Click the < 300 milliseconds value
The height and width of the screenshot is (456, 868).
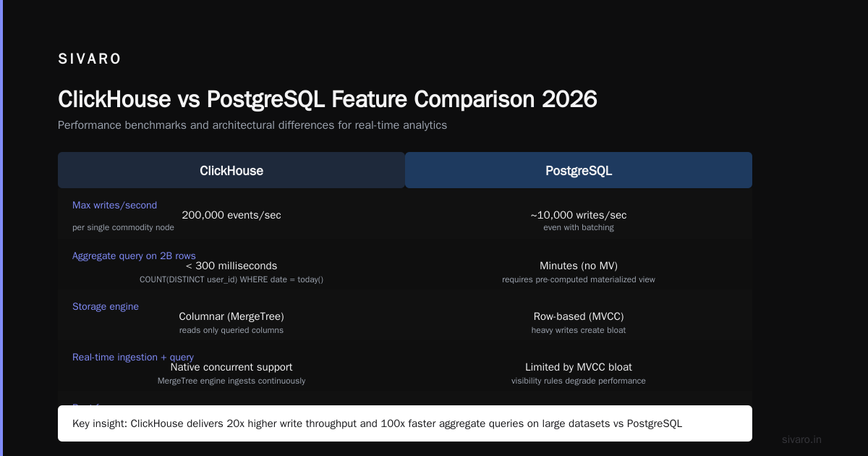[x=231, y=266]
